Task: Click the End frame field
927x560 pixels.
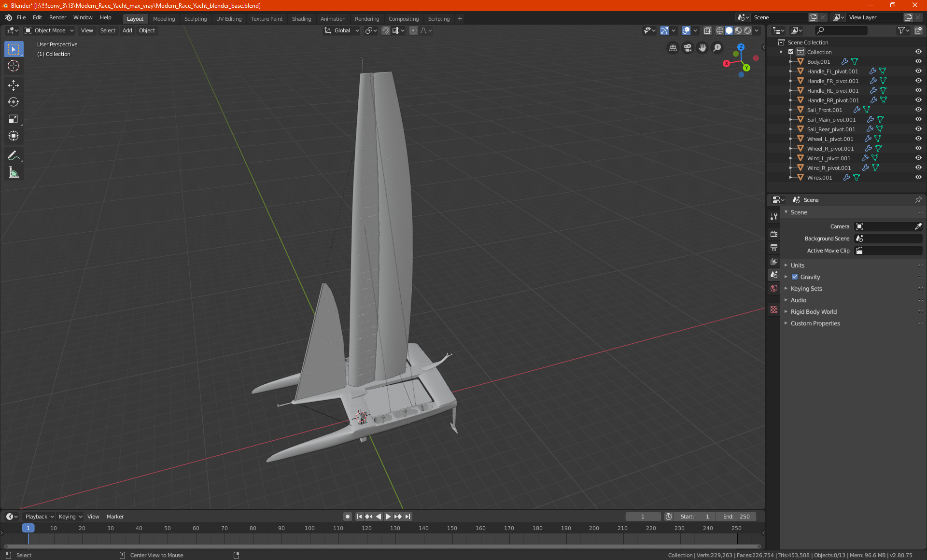Action: click(736, 517)
